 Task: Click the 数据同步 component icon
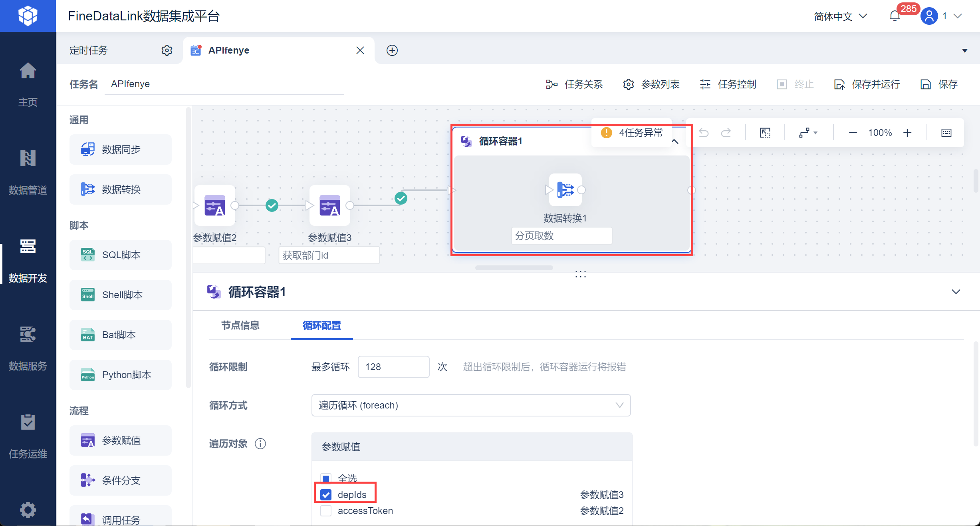point(88,149)
